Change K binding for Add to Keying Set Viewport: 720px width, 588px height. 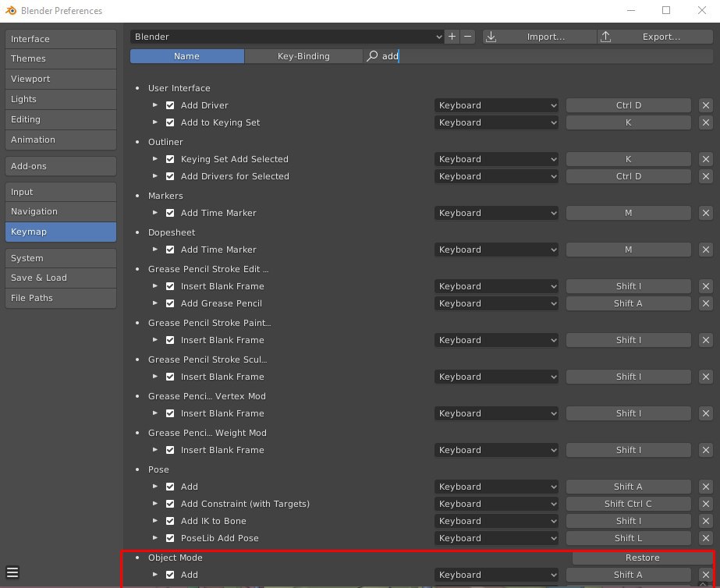pos(628,122)
